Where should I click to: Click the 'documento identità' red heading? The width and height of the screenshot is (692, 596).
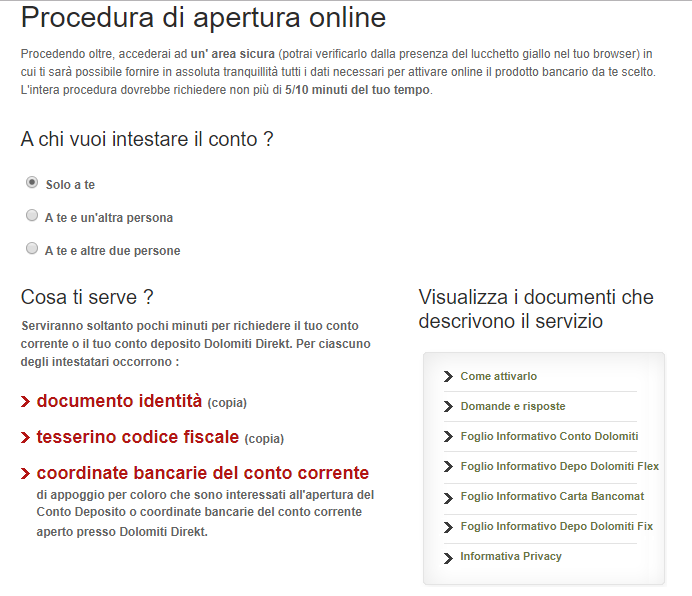point(119,401)
